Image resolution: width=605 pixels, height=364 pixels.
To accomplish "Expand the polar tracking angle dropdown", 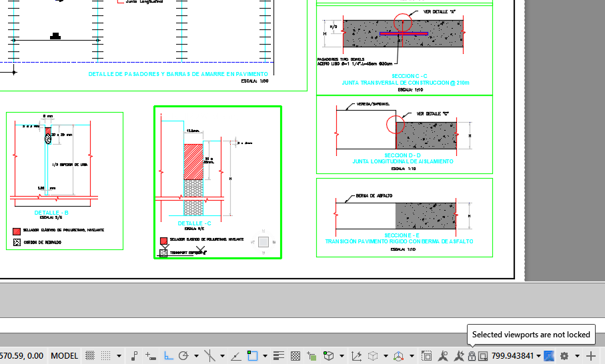I will pos(195,356).
